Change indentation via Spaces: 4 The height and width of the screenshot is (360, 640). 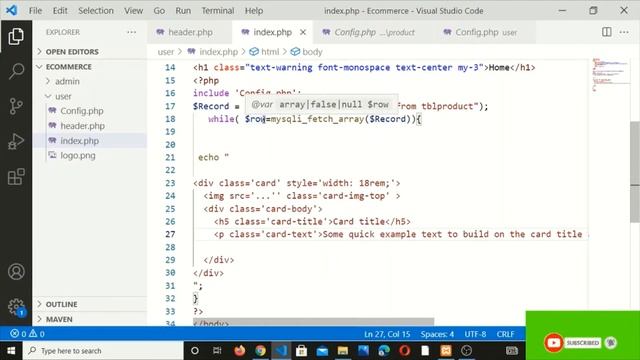[x=437, y=334]
